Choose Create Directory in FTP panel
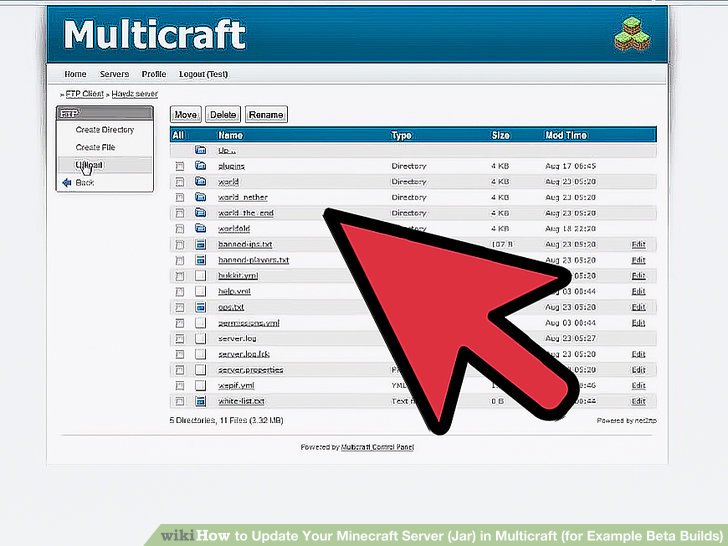Image resolution: width=728 pixels, height=546 pixels. click(105, 130)
